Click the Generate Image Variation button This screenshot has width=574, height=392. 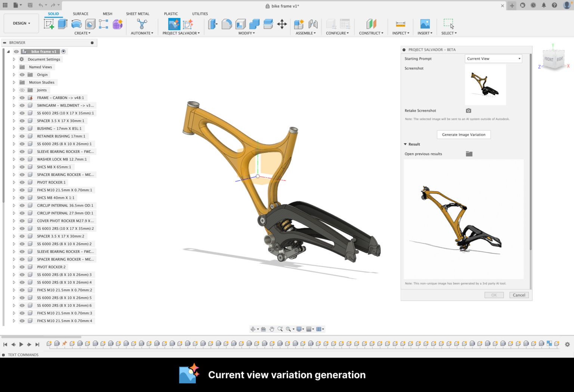click(x=463, y=135)
